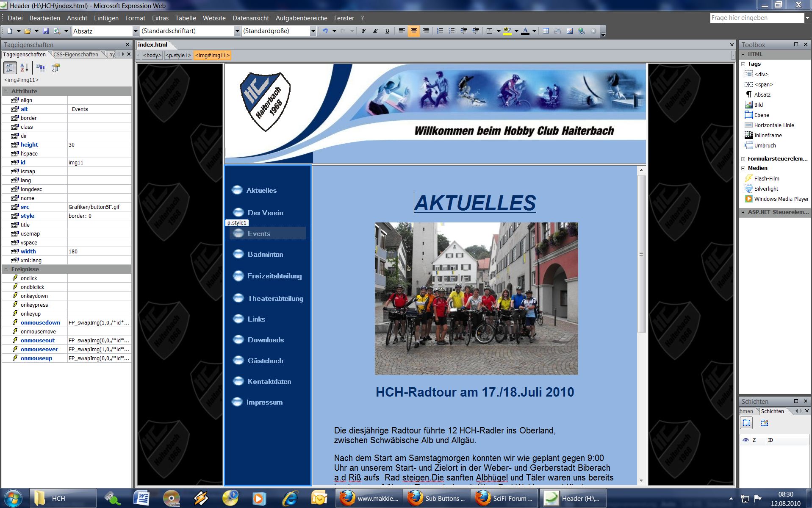The height and width of the screenshot is (508, 812).
Task: Open the Standardschriftart font dropdown
Action: click(x=237, y=31)
